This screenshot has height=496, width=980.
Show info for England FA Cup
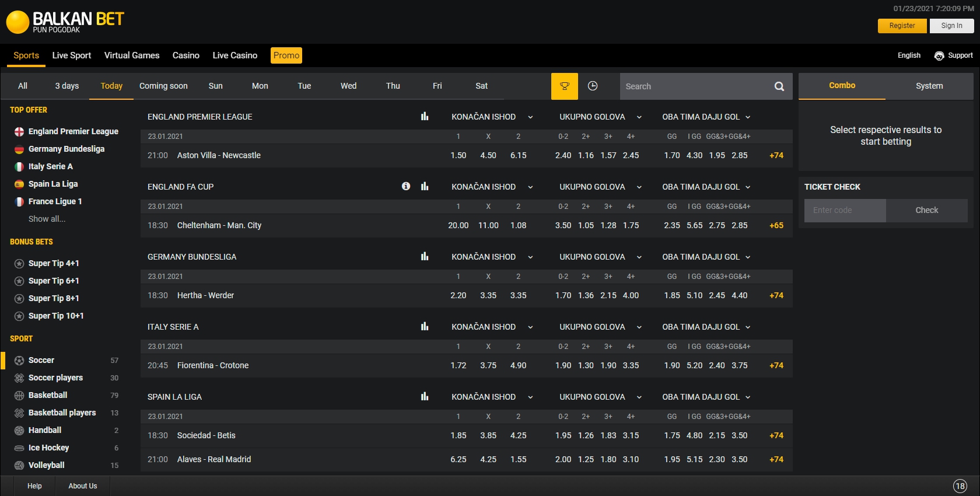[406, 186]
